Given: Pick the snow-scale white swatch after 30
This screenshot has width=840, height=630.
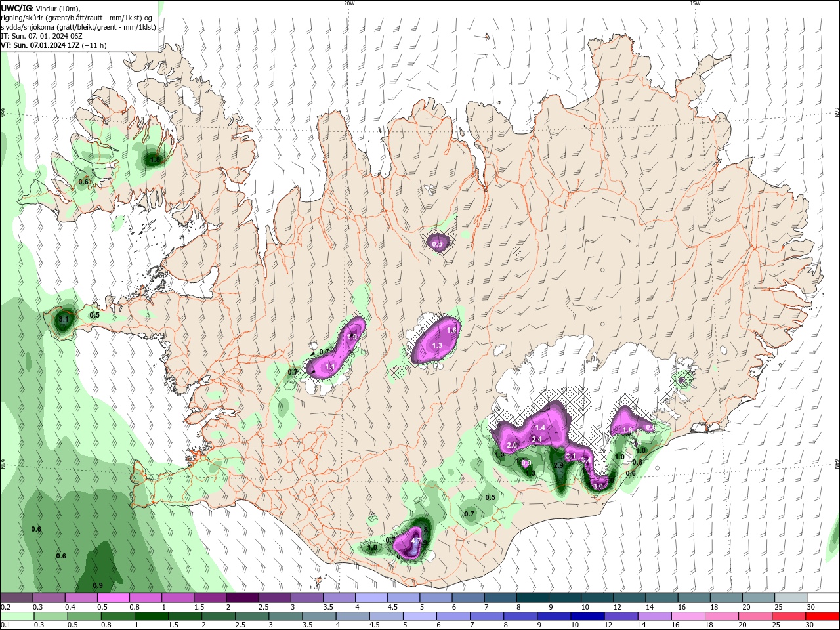Looking at the screenshot, I should coord(824,598).
